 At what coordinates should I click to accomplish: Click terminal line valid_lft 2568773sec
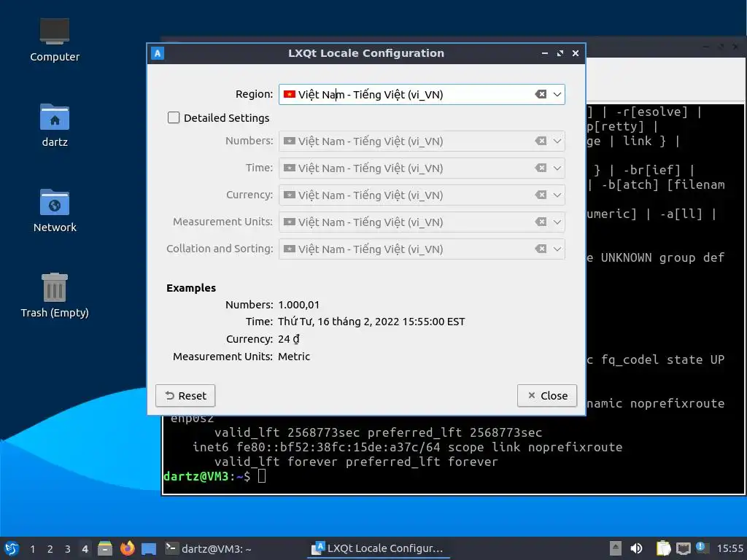coord(378,432)
